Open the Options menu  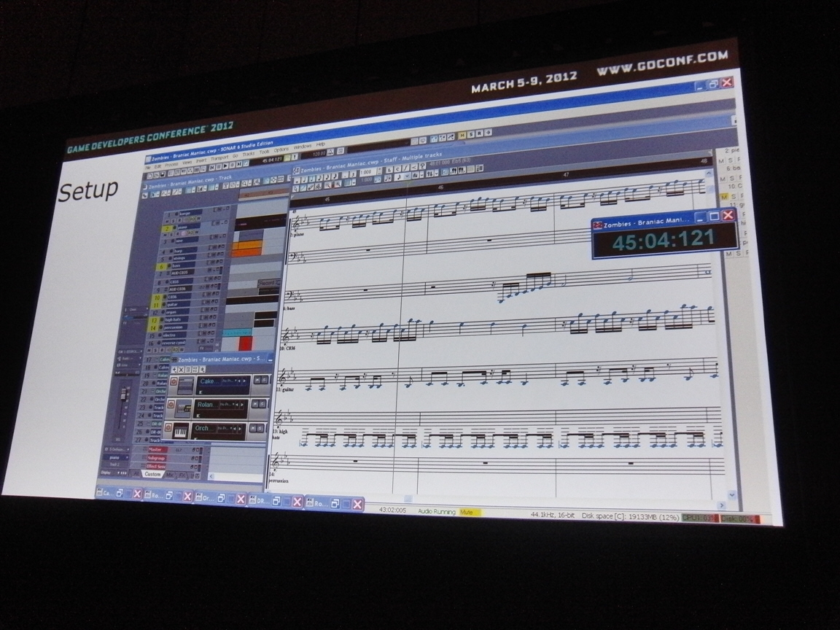tap(281, 149)
